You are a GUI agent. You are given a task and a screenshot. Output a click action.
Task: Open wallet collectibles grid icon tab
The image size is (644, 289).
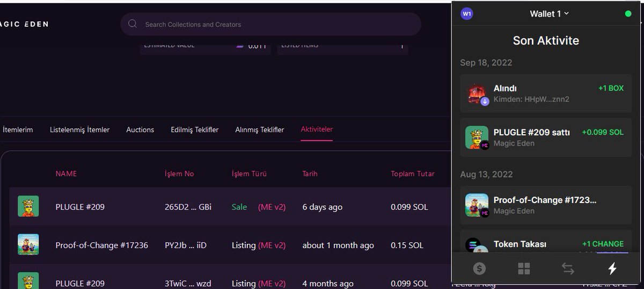pyautogui.click(x=524, y=269)
